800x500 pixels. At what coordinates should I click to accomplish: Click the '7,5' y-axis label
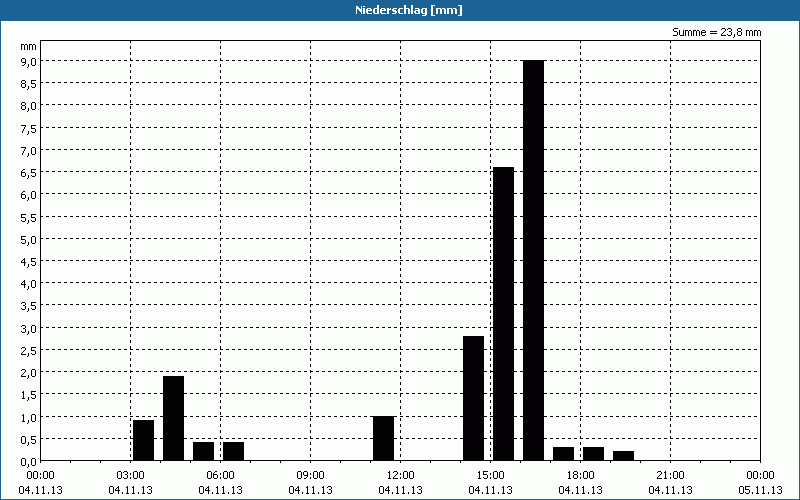click(29, 129)
